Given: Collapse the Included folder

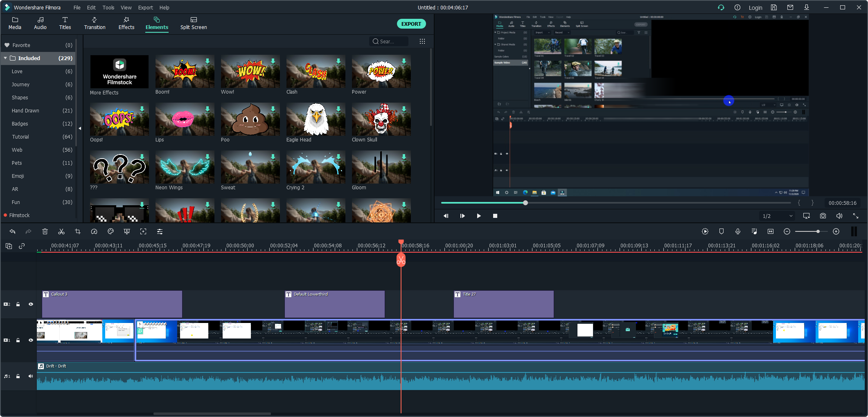Looking at the screenshot, I should coord(5,58).
